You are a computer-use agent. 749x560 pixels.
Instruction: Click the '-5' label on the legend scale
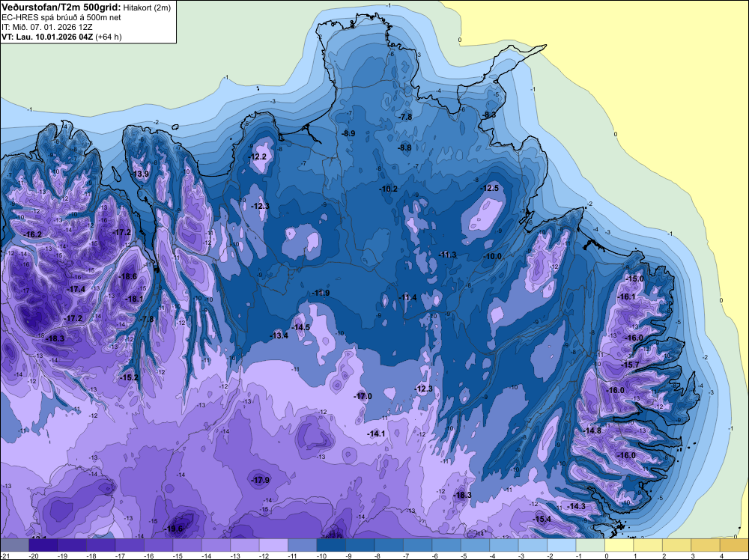click(465, 556)
